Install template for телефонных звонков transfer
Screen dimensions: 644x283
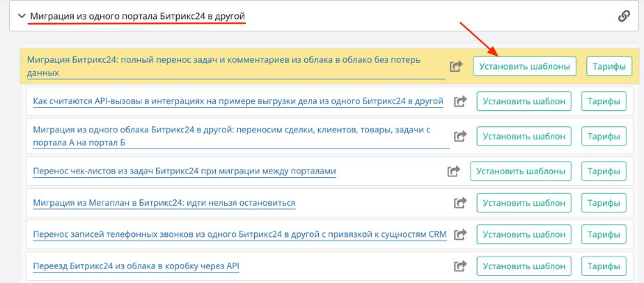(524, 234)
